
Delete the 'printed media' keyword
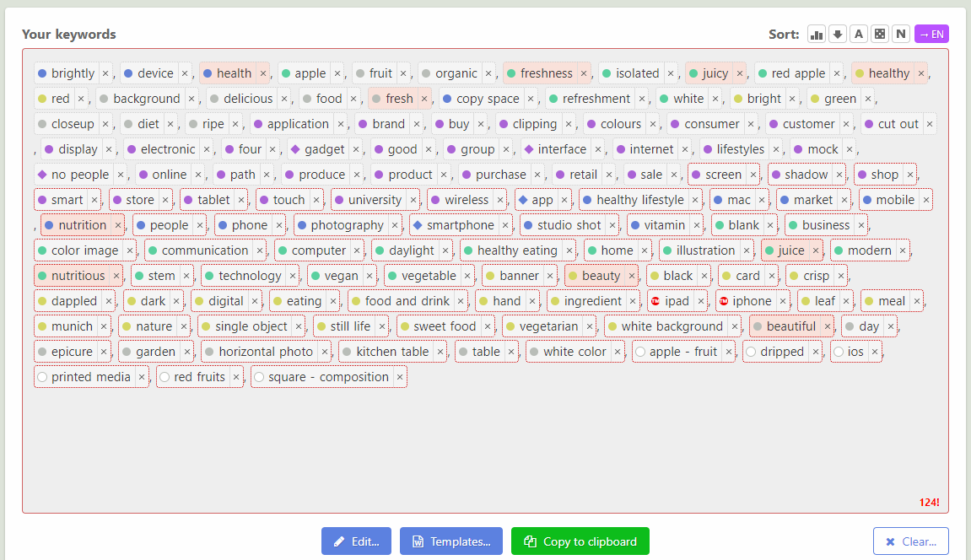[142, 378]
